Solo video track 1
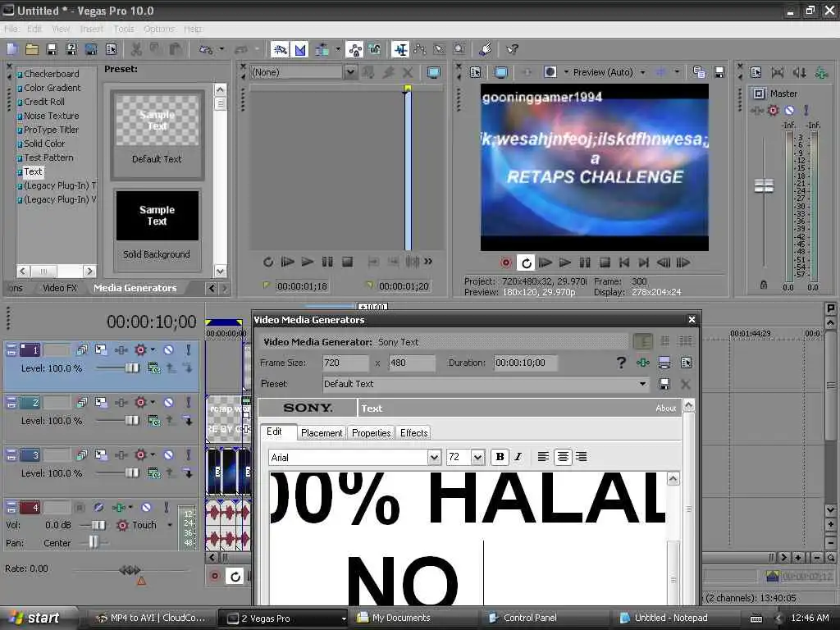This screenshot has height=630, width=840. point(188,349)
